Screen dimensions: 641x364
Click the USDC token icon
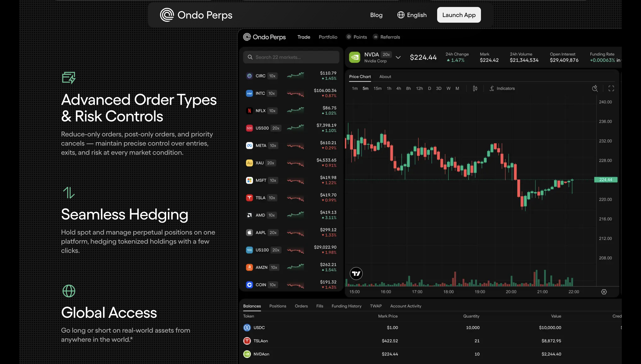247,328
